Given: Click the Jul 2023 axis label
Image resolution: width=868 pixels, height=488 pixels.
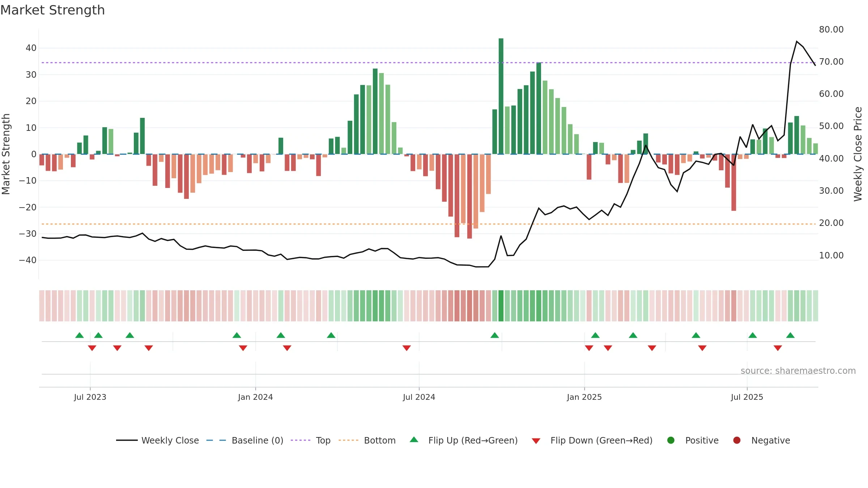Looking at the screenshot, I should point(90,397).
